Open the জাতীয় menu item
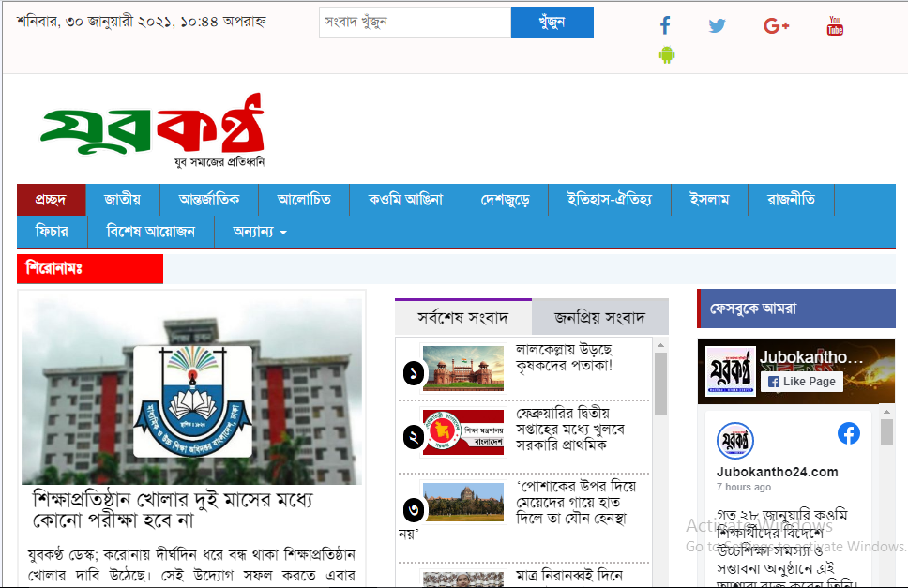908x588 pixels. point(122,200)
